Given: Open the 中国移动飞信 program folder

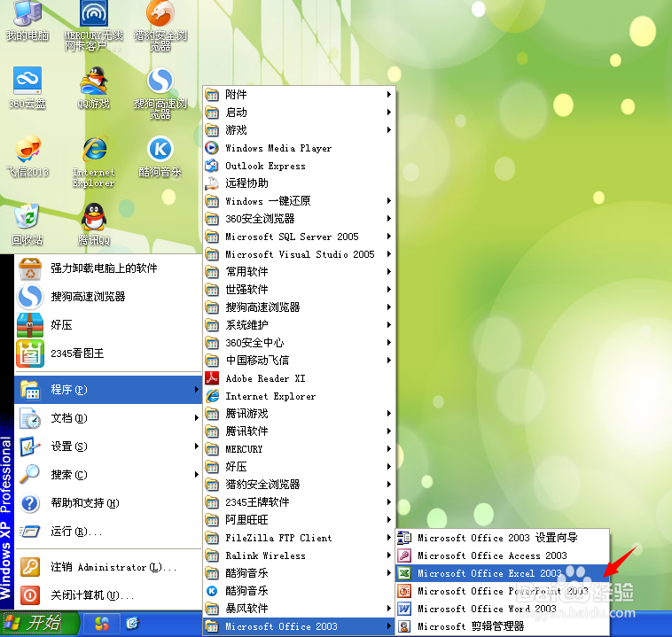Looking at the screenshot, I should tap(299, 361).
